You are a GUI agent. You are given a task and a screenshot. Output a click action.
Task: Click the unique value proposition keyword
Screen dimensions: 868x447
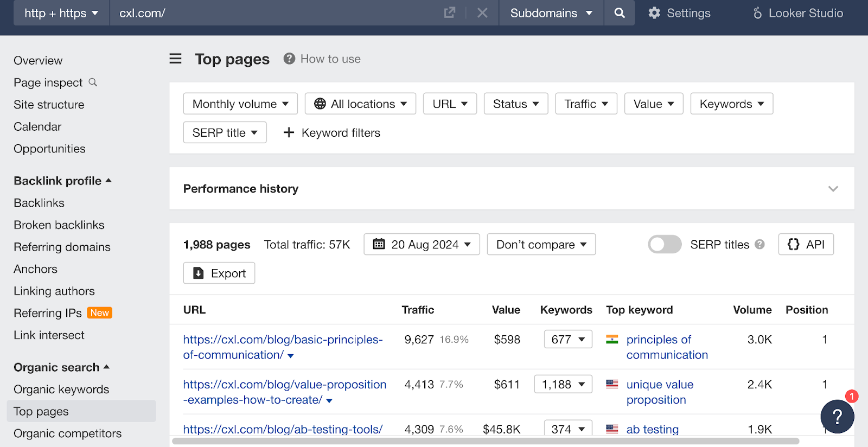(x=660, y=392)
